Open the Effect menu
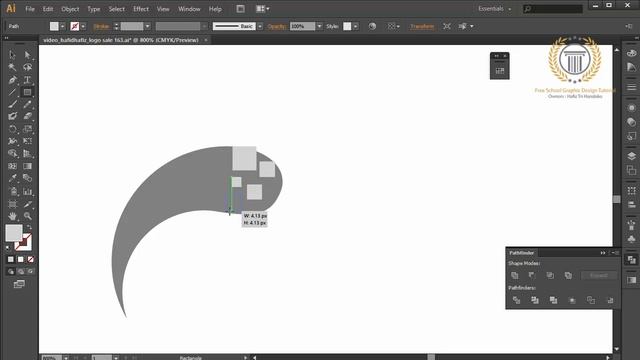This screenshot has height=360, width=640. point(141,9)
